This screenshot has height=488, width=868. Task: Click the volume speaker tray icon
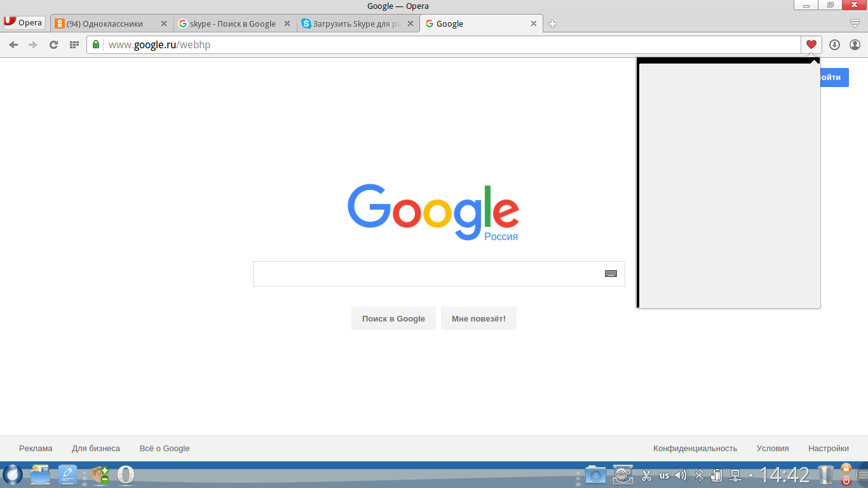(681, 475)
